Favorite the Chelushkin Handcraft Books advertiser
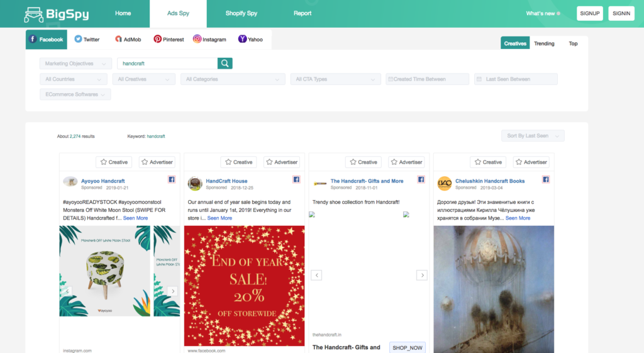This screenshot has height=353, width=644. click(531, 162)
